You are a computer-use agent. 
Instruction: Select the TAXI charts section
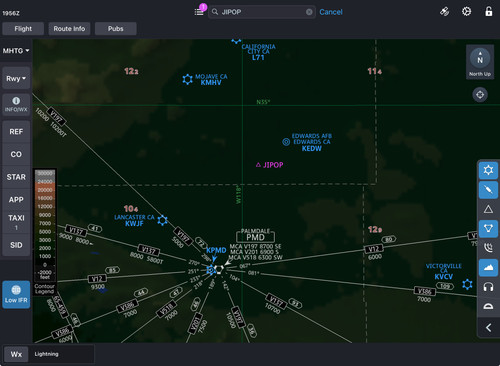click(16, 222)
